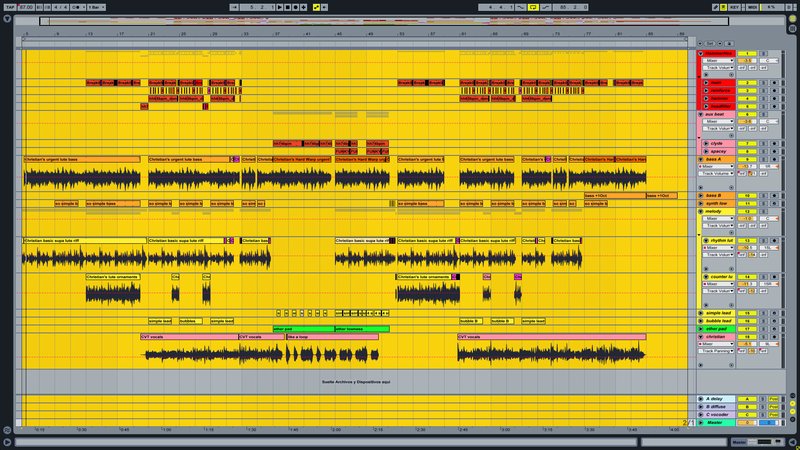Select the take a loop vocal clip
This screenshot has height=450, width=800.
coord(332,337)
